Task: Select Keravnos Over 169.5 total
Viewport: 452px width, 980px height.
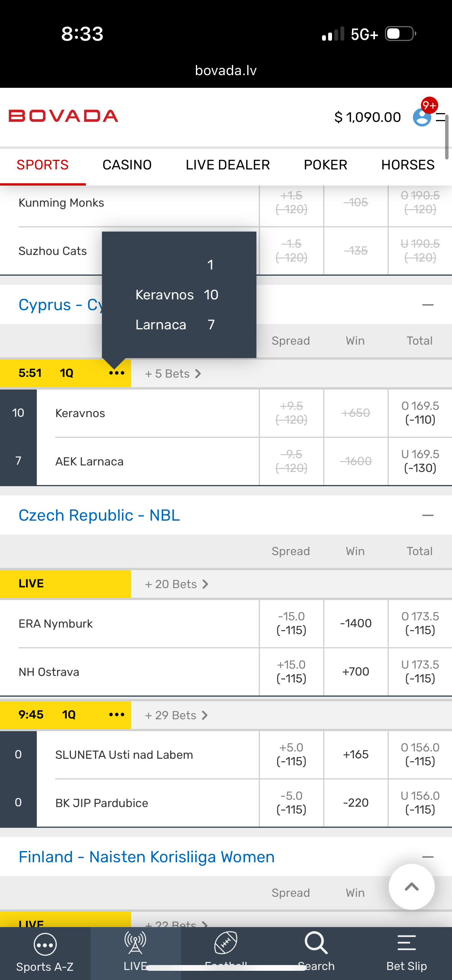Action: pos(420,413)
